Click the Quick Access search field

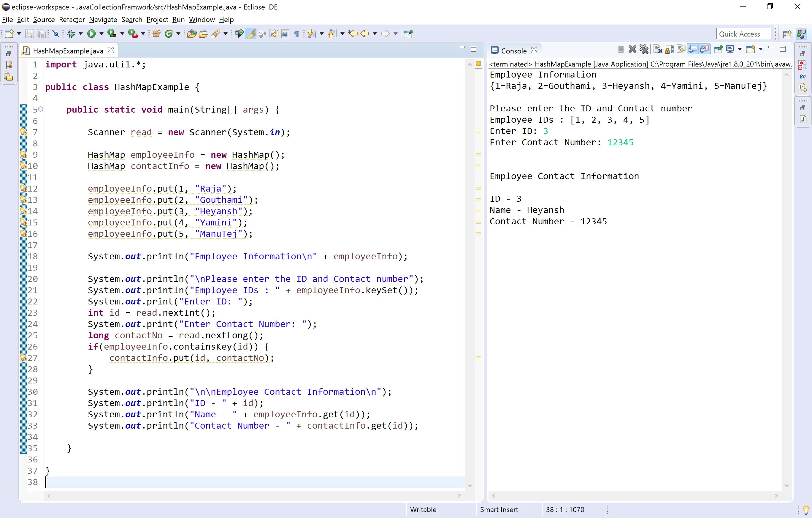click(x=743, y=34)
